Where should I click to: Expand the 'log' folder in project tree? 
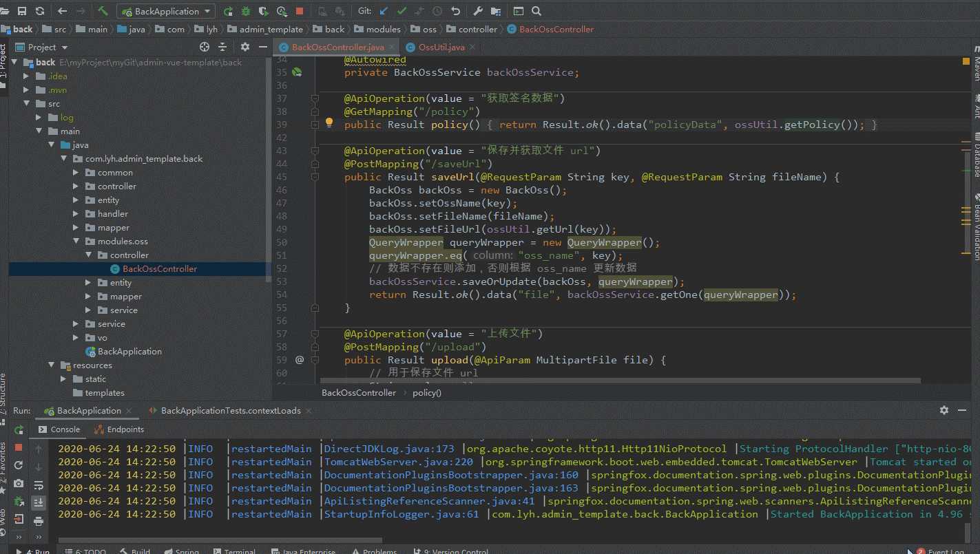(40, 118)
